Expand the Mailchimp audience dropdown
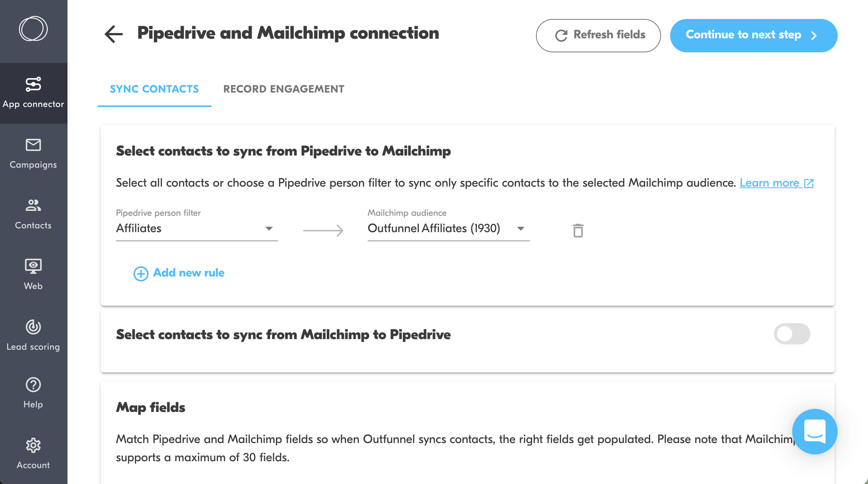Screen dimensions: 868x484 pyautogui.click(x=520, y=229)
